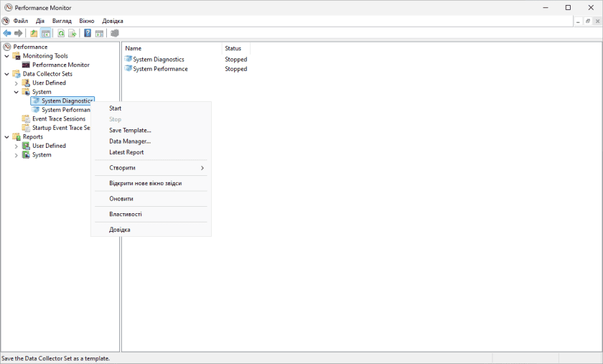Screen dimensions: 603x364
Task: Open the Вигляд menu in menu bar
Action: [62, 21]
